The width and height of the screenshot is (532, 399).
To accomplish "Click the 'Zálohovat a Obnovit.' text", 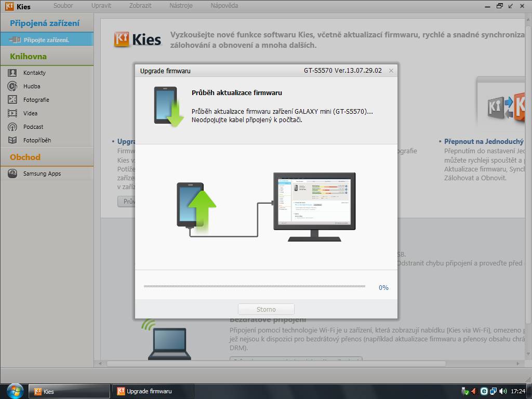I will [475, 178].
